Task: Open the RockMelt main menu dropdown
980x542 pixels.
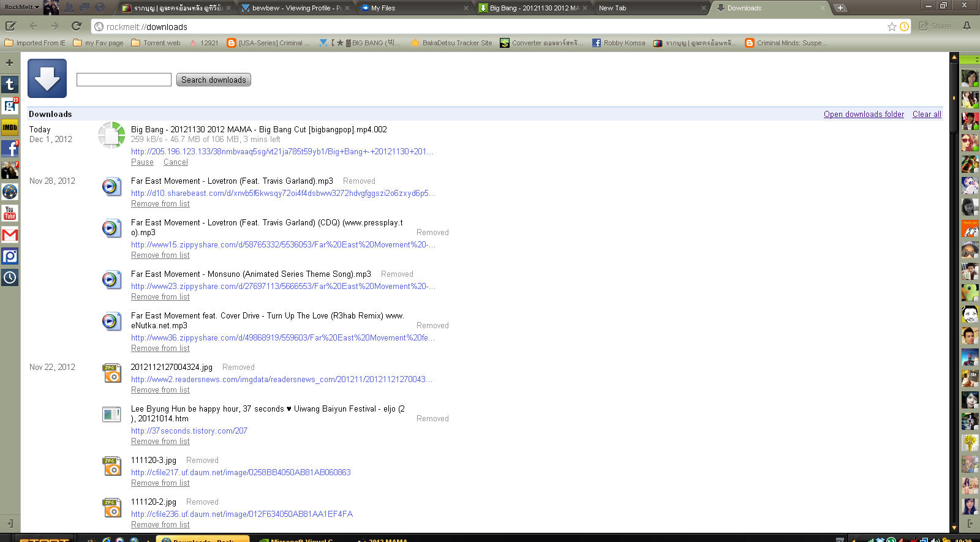Action: tap(21, 7)
